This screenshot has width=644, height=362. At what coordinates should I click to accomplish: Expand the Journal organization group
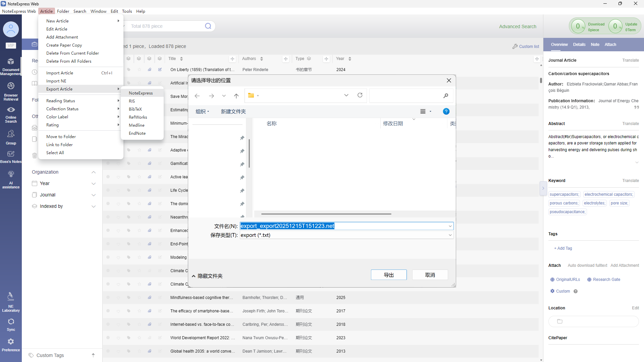94,195
